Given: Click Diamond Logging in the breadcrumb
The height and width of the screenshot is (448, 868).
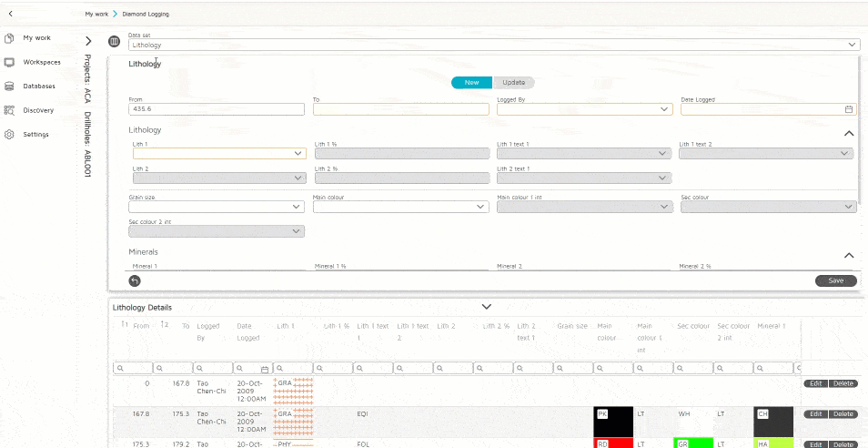Looking at the screenshot, I should (146, 14).
